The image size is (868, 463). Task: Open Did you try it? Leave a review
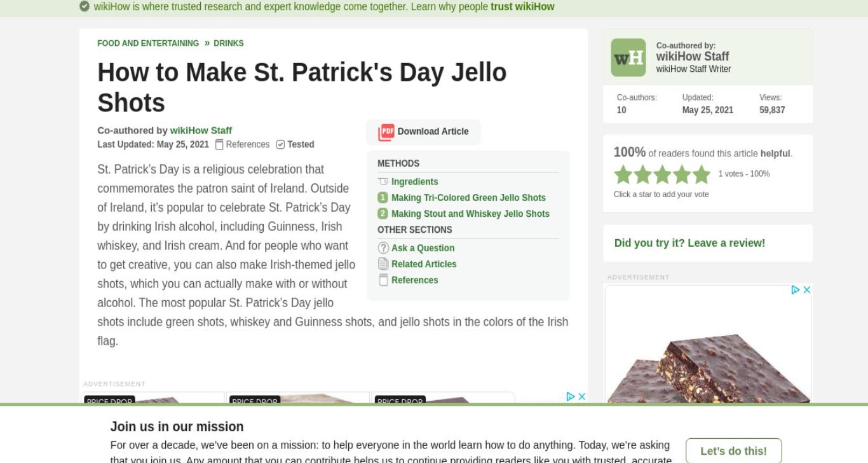click(689, 243)
